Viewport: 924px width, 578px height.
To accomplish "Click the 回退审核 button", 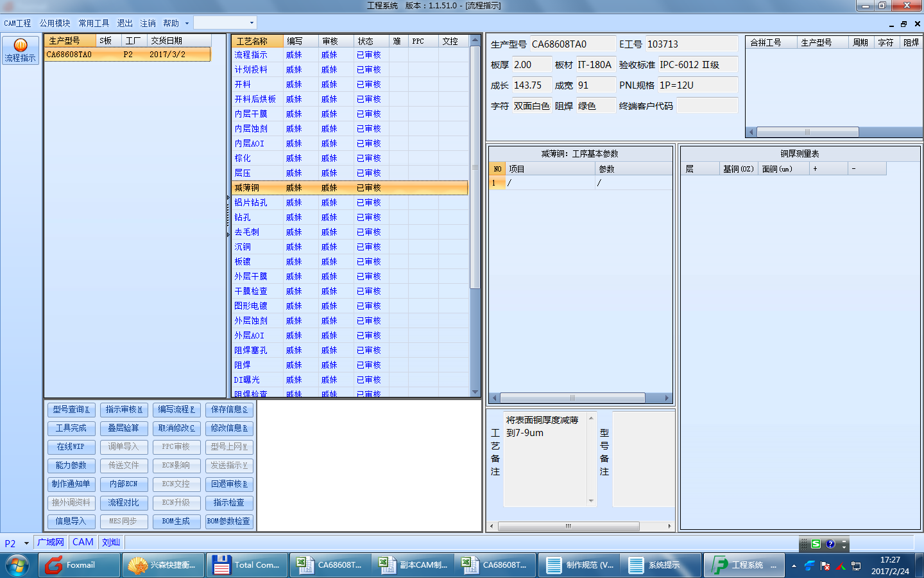I will tap(229, 484).
